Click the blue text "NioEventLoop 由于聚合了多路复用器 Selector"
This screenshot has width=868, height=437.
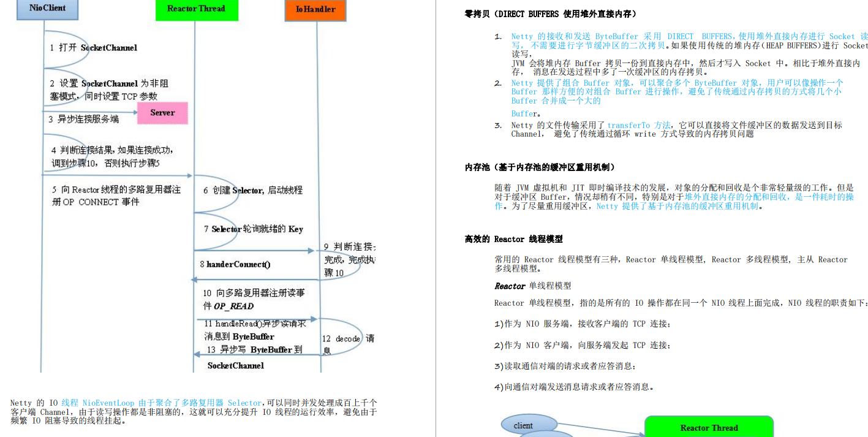click(172, 403)
